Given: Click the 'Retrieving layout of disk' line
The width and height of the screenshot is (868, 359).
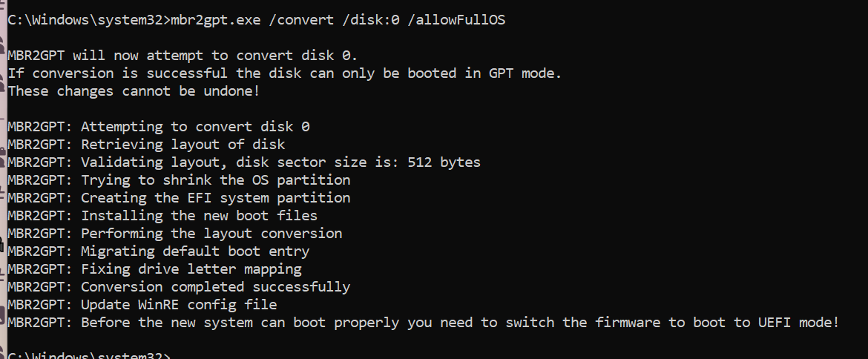Looking at the screenshot, I should point(183,145).
